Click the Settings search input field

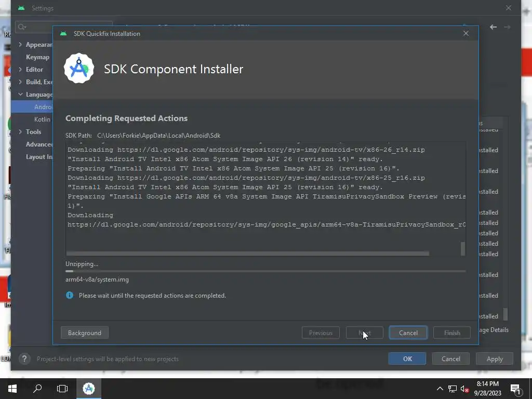coord(64,27)
